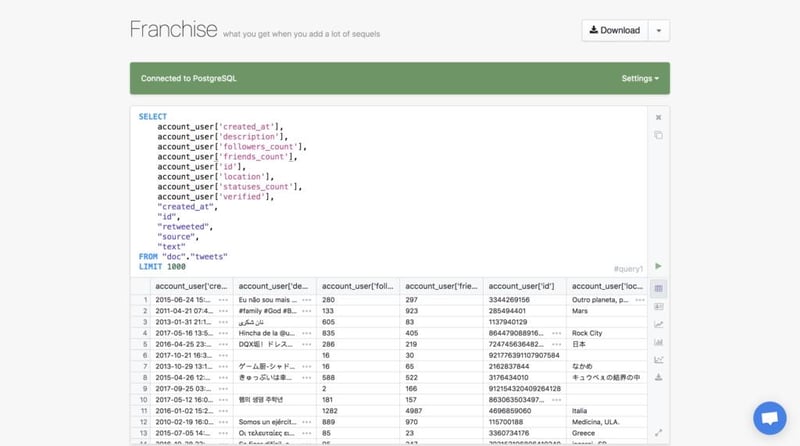Expand the '724745636482...' id ellipsis
The height and width of the screenshot is (446, 800).
556,344
